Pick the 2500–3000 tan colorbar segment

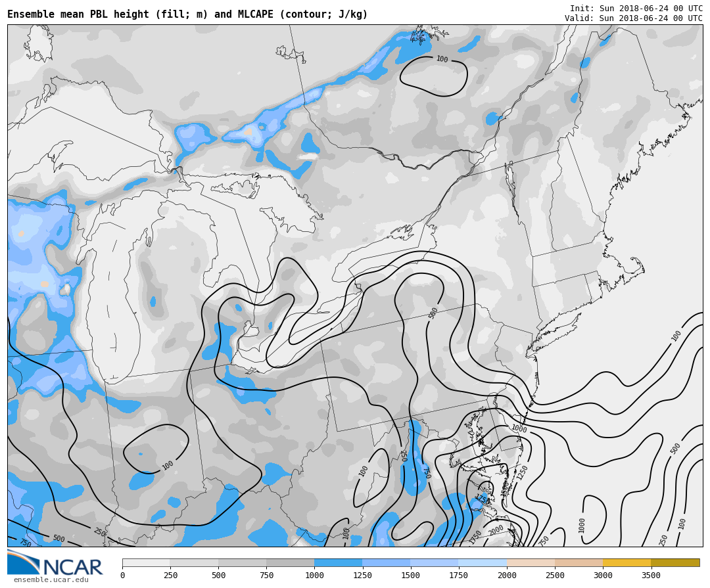point(579,562)
